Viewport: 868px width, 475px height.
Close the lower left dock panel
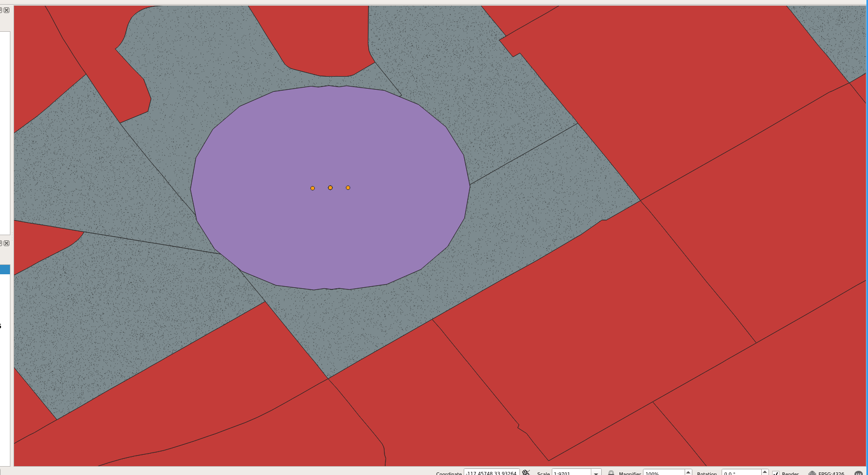coord(7,243)
